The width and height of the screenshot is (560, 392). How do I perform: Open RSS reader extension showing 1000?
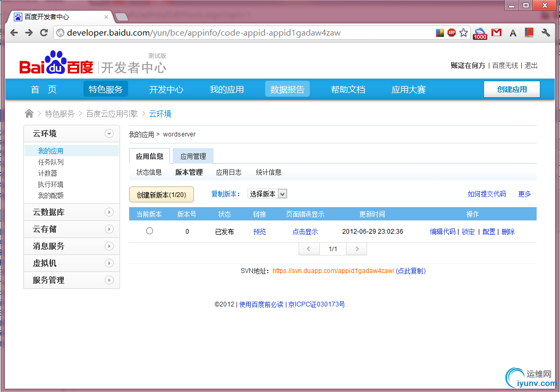[480, 33]
